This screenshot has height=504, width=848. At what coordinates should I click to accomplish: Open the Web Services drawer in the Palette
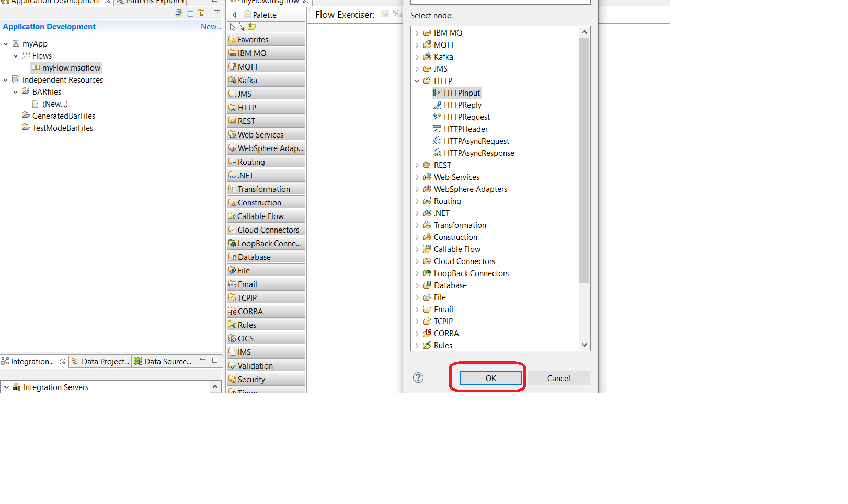(x=267, y=134)
